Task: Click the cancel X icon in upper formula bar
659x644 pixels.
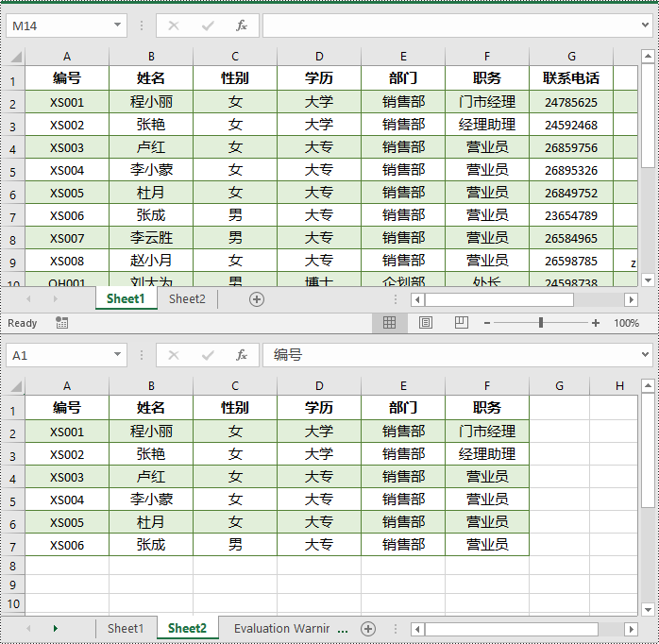Action: [174, 25]
